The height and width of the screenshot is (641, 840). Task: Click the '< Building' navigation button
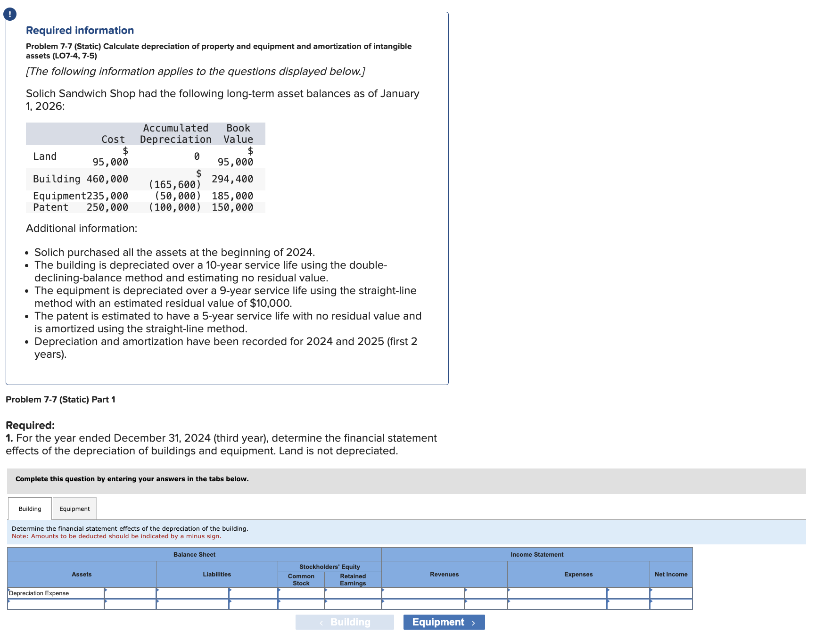click(344, 622)
